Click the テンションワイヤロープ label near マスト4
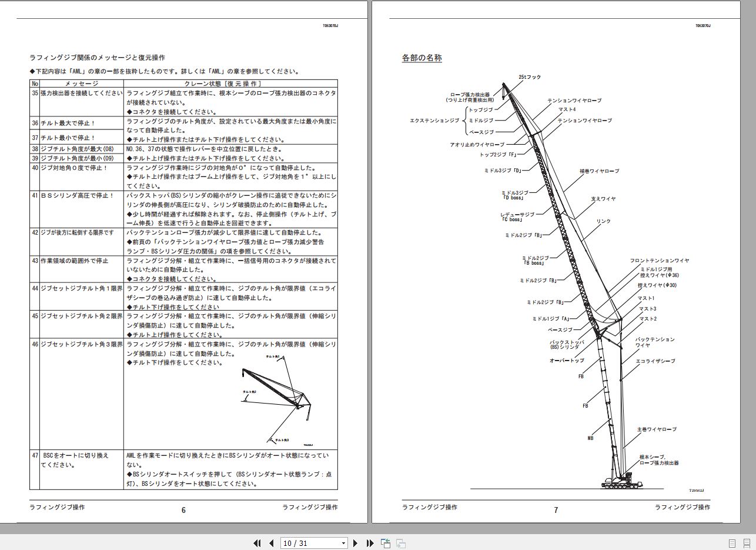The height and width of the screenshot is (550, 756). (574, 101)
